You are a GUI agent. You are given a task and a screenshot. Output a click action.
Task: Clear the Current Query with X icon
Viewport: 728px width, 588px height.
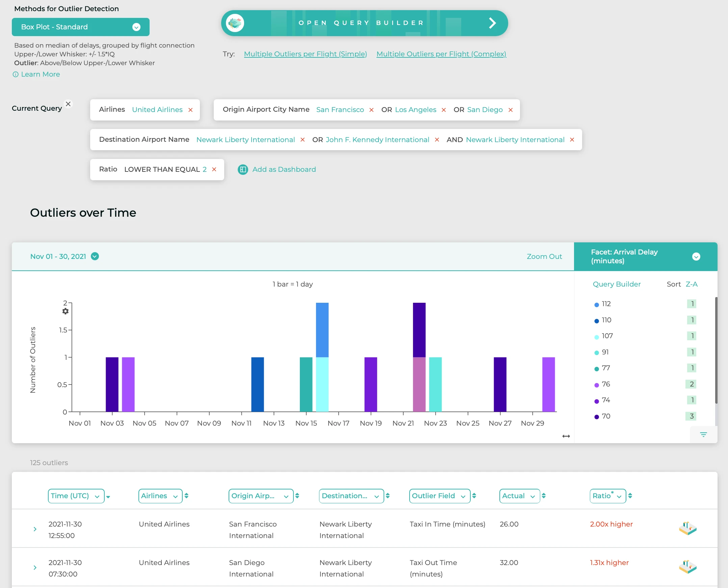(x=68, y=104)
